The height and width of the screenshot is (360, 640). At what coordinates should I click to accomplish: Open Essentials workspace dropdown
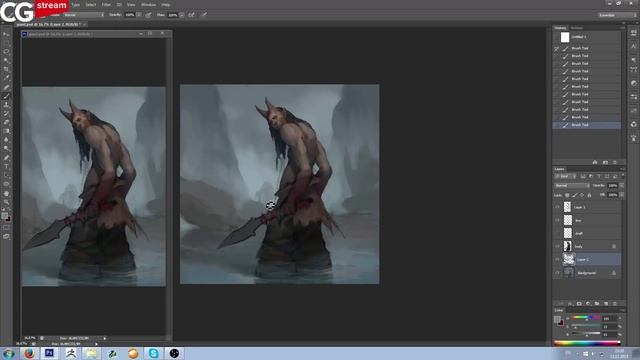[x=617, y=15]
